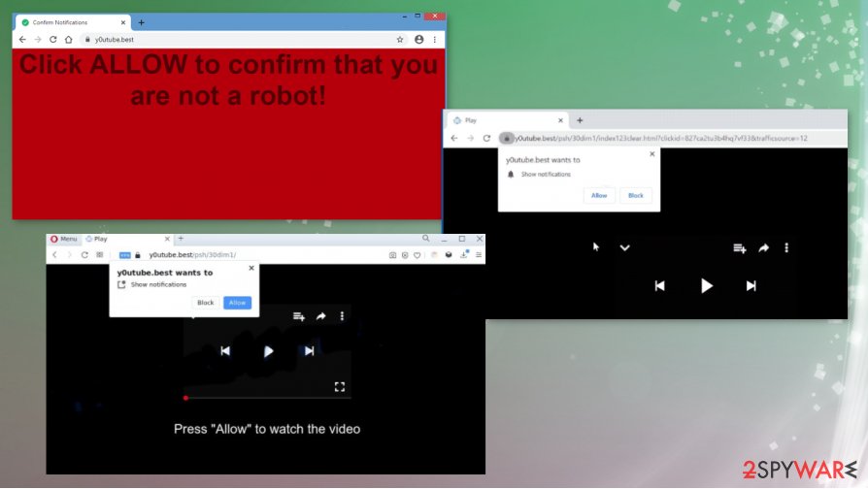This screenshot has width=868, height=489.
Task: Open speed dial grid icon in Opera
Action: click(x=100, y=255)
